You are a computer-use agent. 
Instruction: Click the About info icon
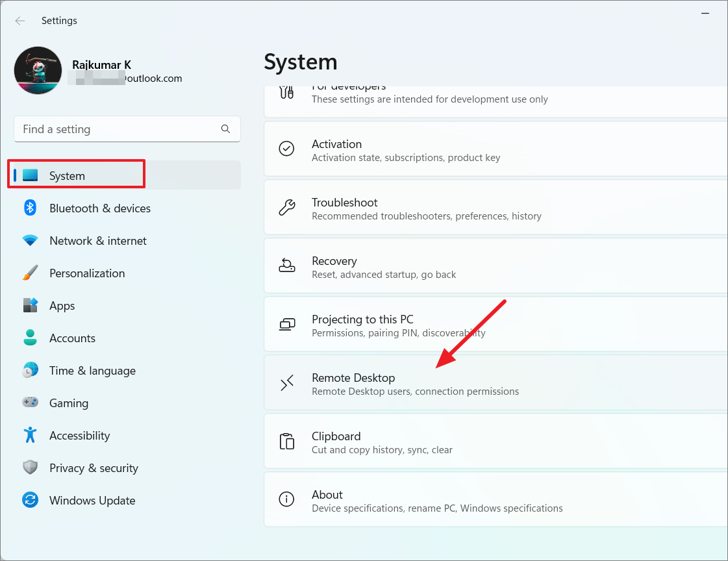click(x=286, y=499)
